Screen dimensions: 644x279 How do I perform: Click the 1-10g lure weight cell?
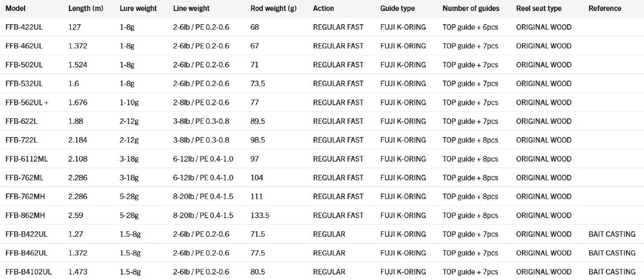click(129, 103)
